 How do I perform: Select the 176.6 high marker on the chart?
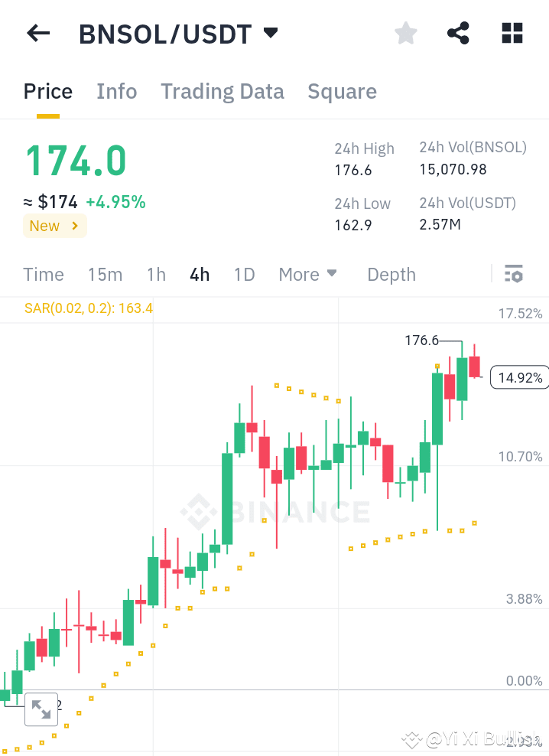click(x=421, y=341)
